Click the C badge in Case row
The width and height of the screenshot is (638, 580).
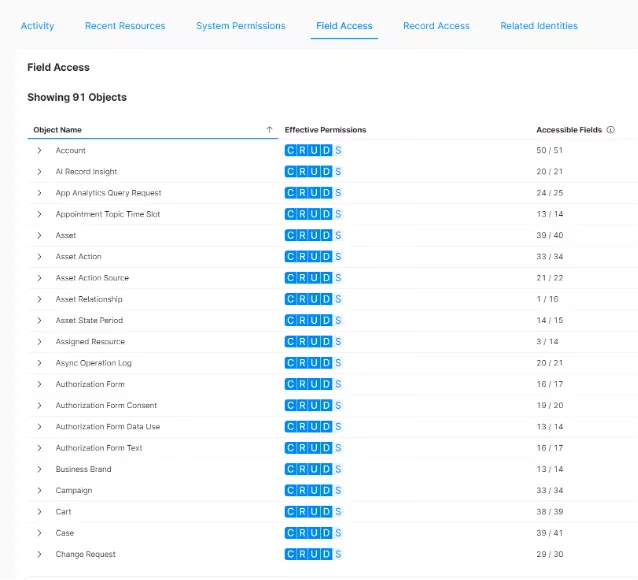[291, 533]
